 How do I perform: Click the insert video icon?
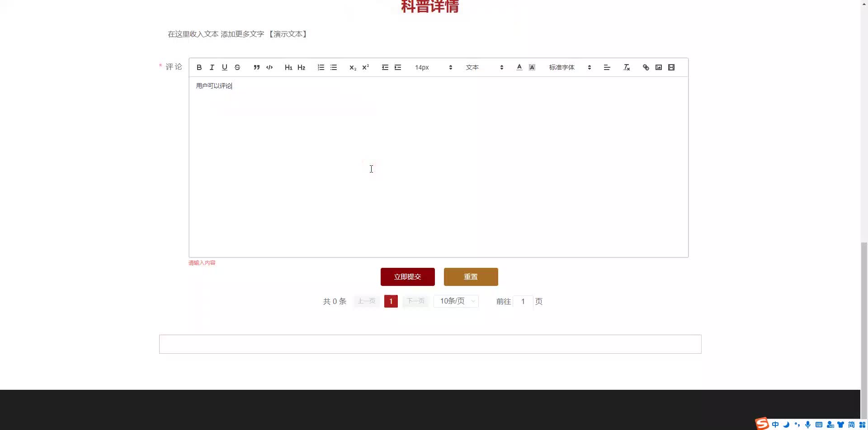point(671,67)
